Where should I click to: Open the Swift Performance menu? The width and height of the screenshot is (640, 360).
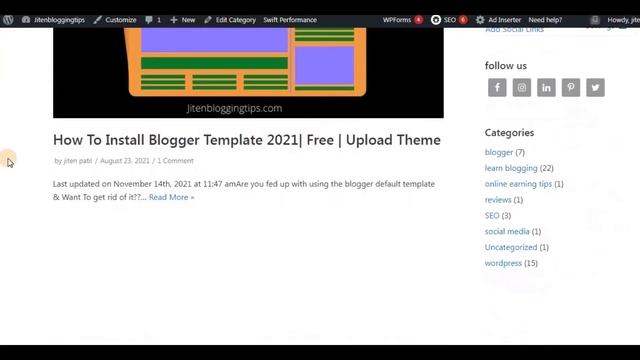tap(290, 20)
